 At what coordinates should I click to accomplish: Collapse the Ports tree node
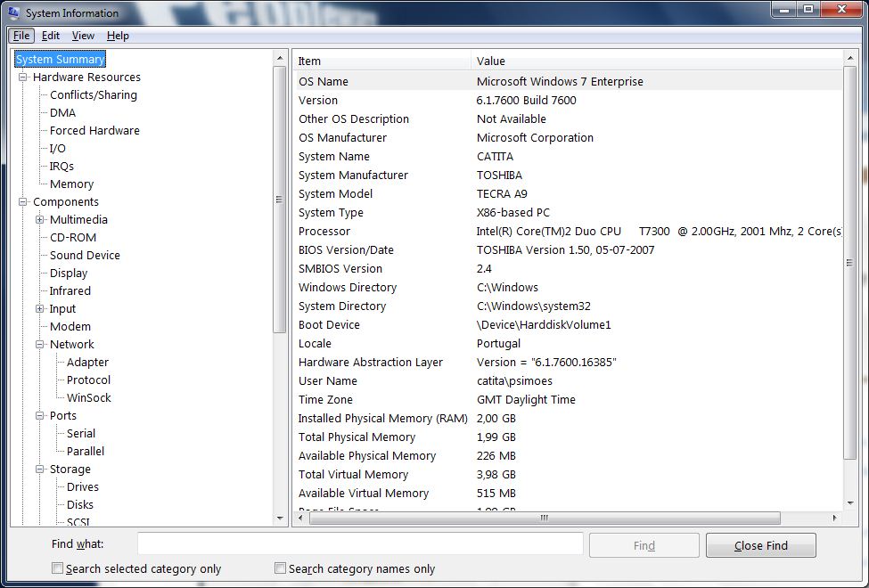click(40, 416)
